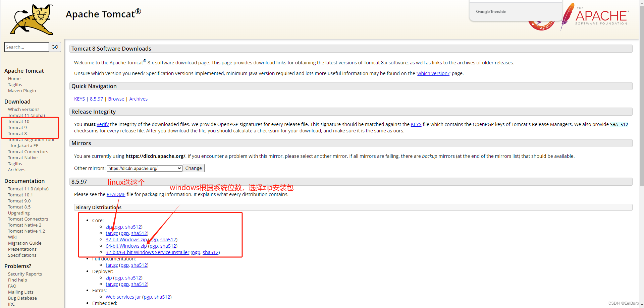The width and height of the screenshot is (644, 308).
Task: Open the Specifications link
Action: click(22, 255)
